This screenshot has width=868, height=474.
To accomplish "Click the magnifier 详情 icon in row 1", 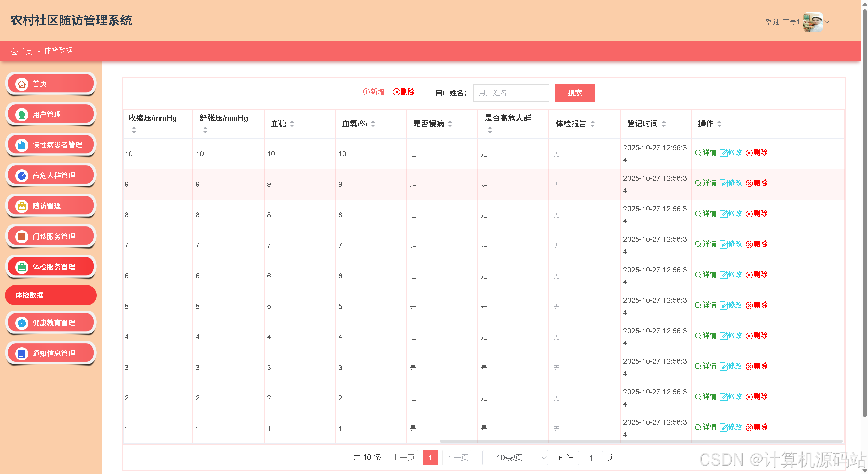I will coord(698,427).
